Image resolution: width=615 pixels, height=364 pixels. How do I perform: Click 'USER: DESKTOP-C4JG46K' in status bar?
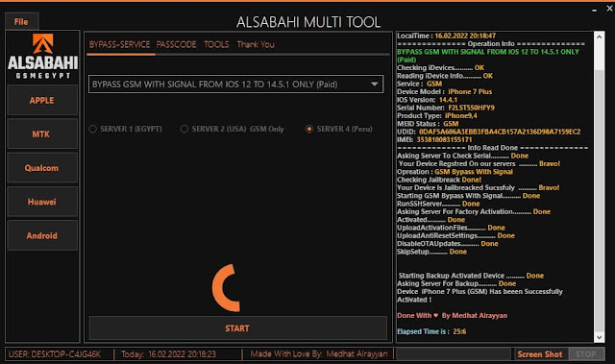pos(55,354)
